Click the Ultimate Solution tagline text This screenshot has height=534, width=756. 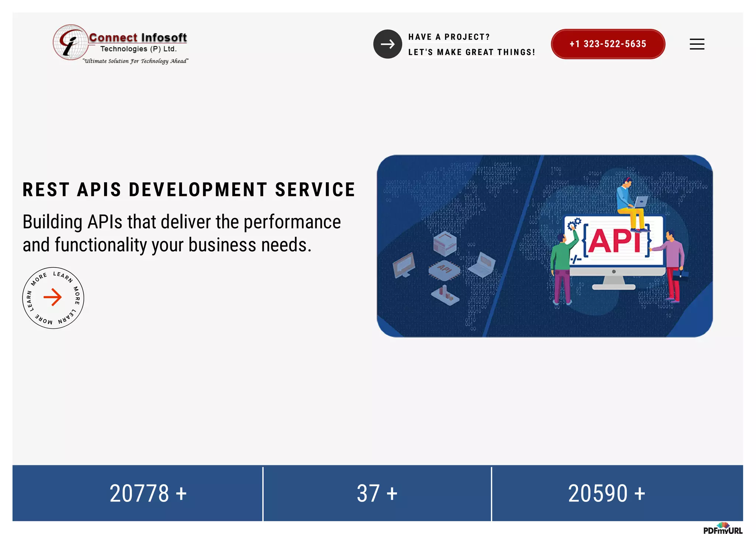tap(135, 61)
